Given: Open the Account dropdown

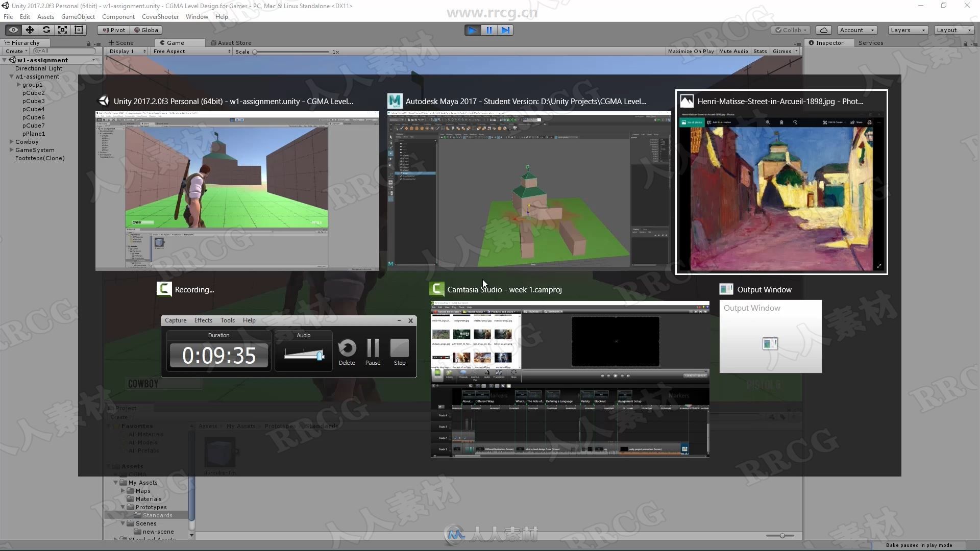Looking at the screenshot, I should tap(857, 30).
